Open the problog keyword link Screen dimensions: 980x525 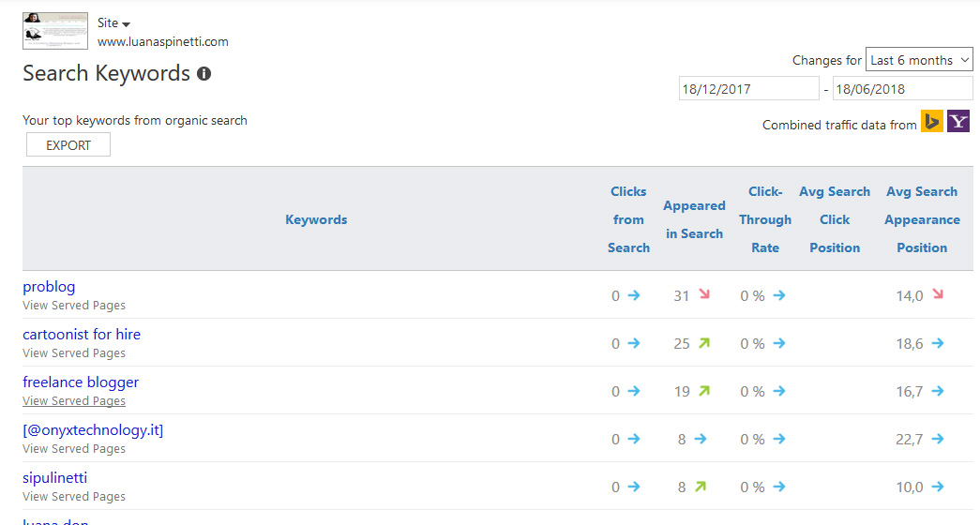click(49, 287)
